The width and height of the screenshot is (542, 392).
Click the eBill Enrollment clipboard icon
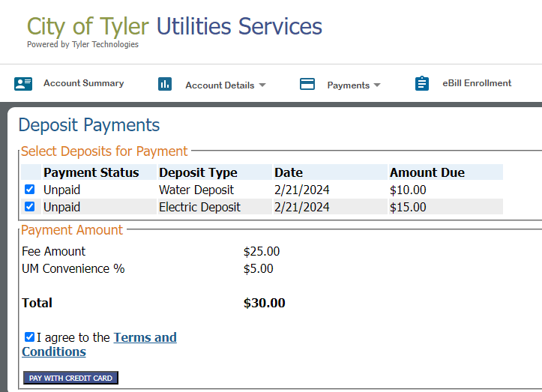[x=422, y=83]
